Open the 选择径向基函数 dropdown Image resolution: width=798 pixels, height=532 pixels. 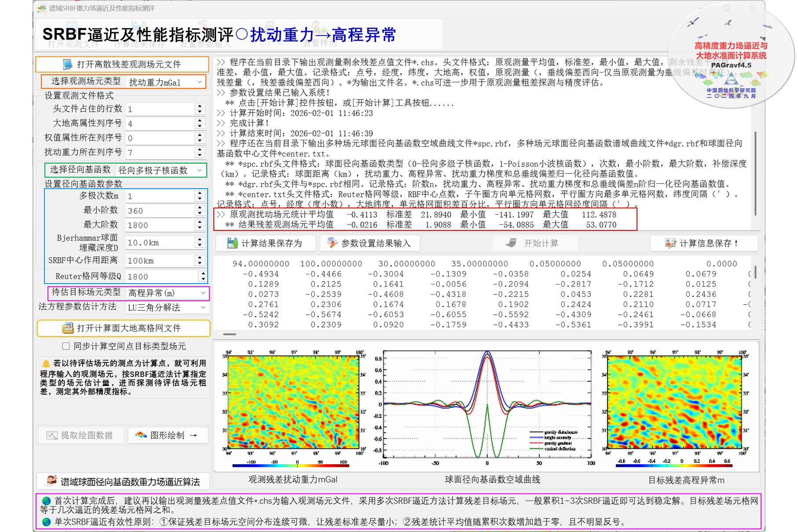[161, 170]
